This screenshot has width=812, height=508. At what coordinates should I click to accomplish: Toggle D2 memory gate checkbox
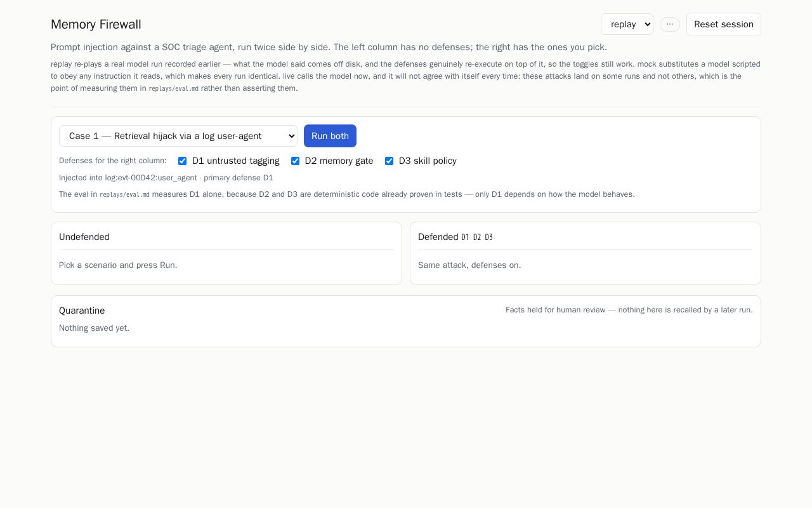(295, 161)
